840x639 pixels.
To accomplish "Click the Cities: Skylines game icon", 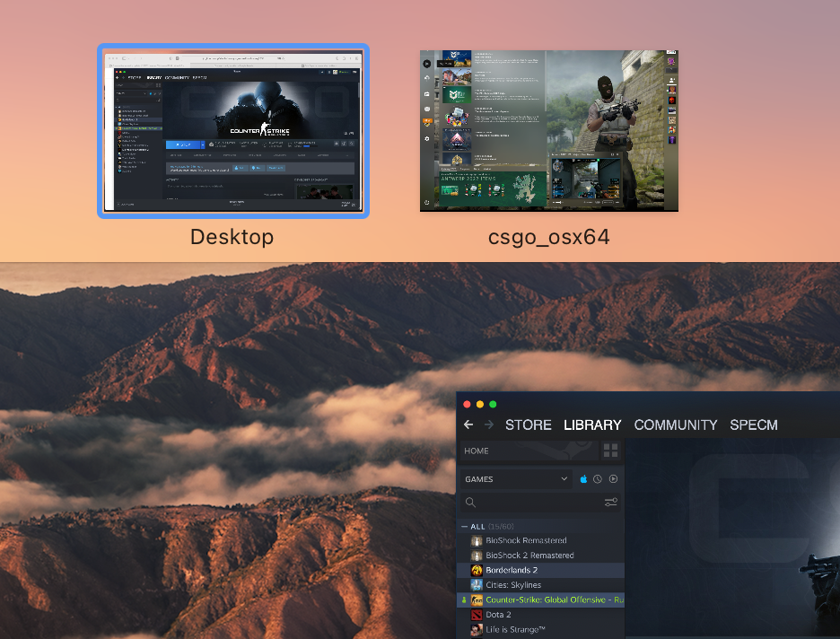I will [477, 585].
